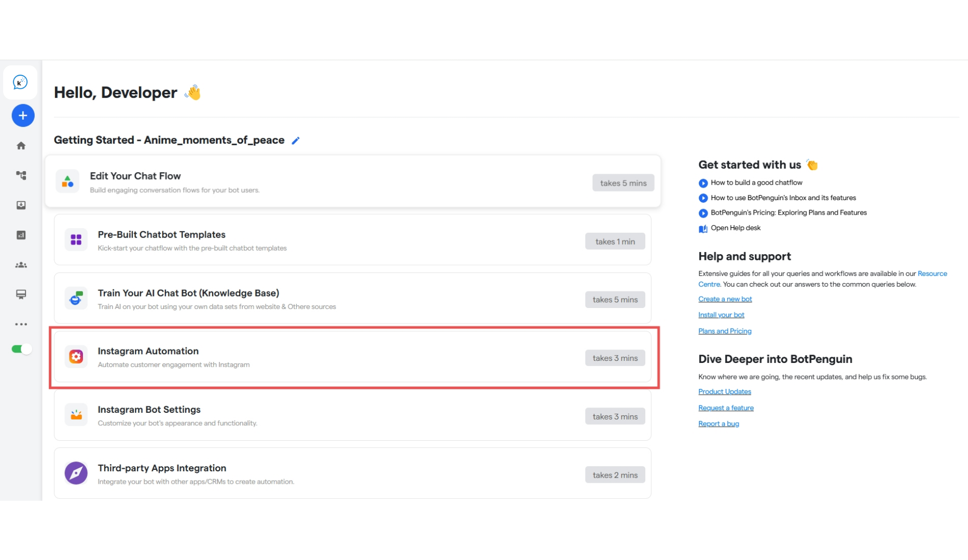Edit the bot name with pencil icon
Image resolution: width=968 pixels, height=560 pixels.
[296, 141]
